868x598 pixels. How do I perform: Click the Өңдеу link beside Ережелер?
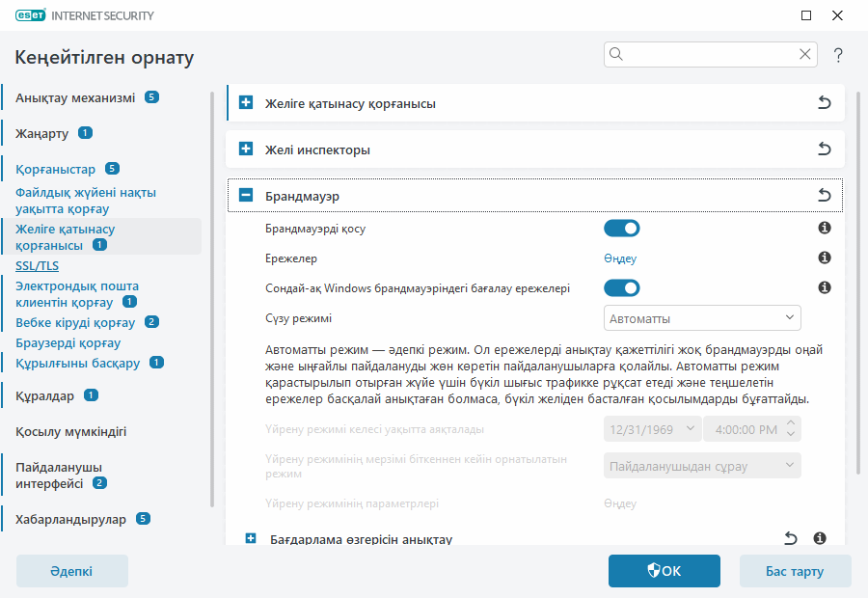pos(620,258)
